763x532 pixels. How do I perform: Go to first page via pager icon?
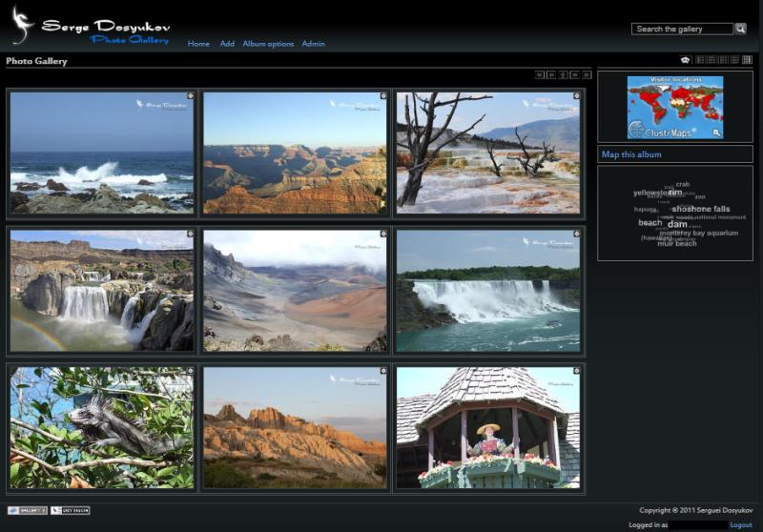pos(540,75)
